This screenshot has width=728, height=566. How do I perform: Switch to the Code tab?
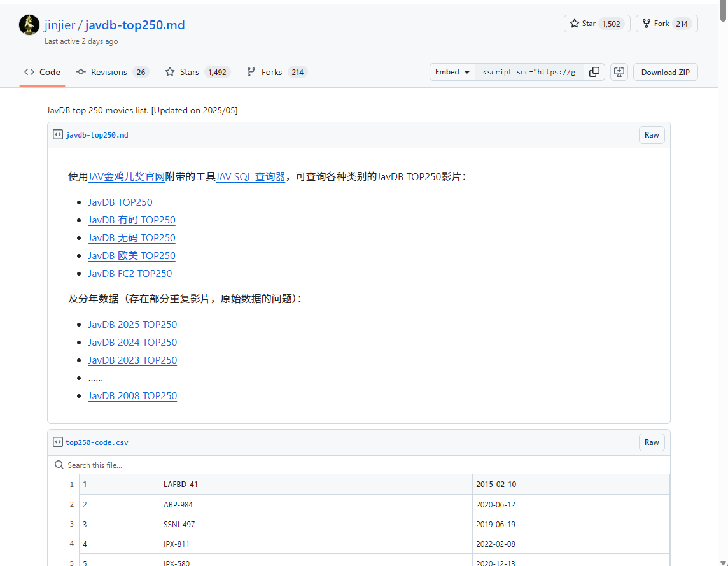click(42, 72)
